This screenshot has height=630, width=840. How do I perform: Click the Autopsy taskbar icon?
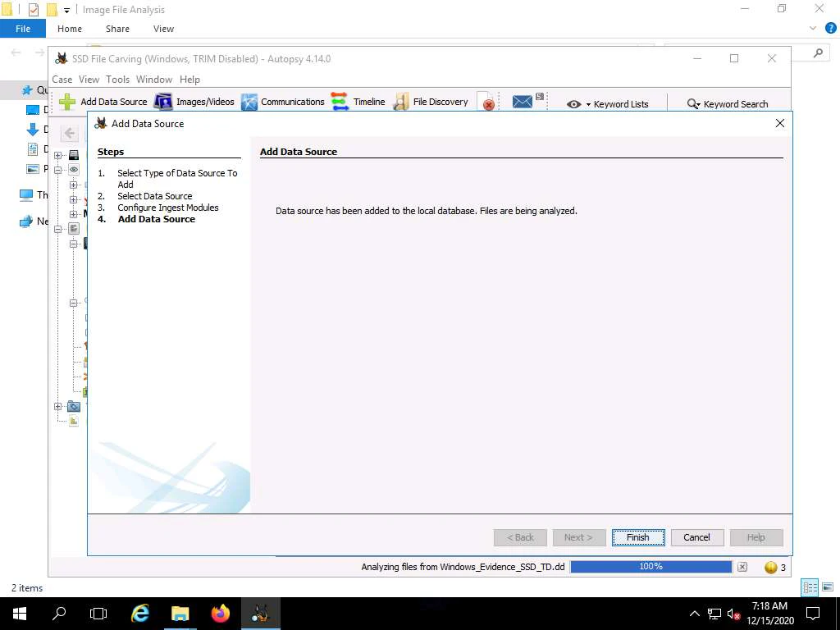pyautogui.click(x=260, y=614)
